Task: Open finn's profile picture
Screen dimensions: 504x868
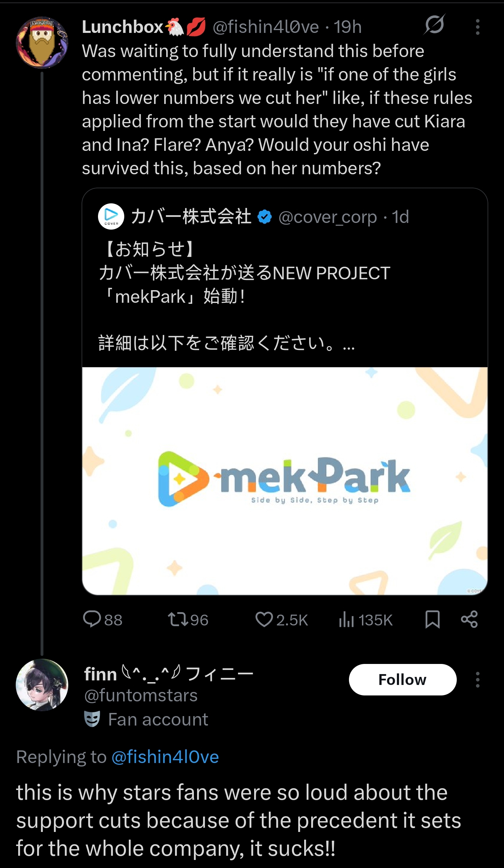Action: click(x=42, y=685)
